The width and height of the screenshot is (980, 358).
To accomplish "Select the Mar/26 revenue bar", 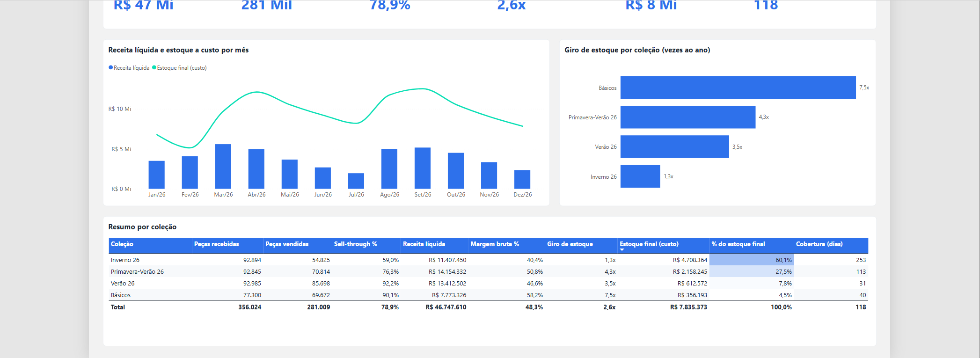I will (x=223, y=167).
